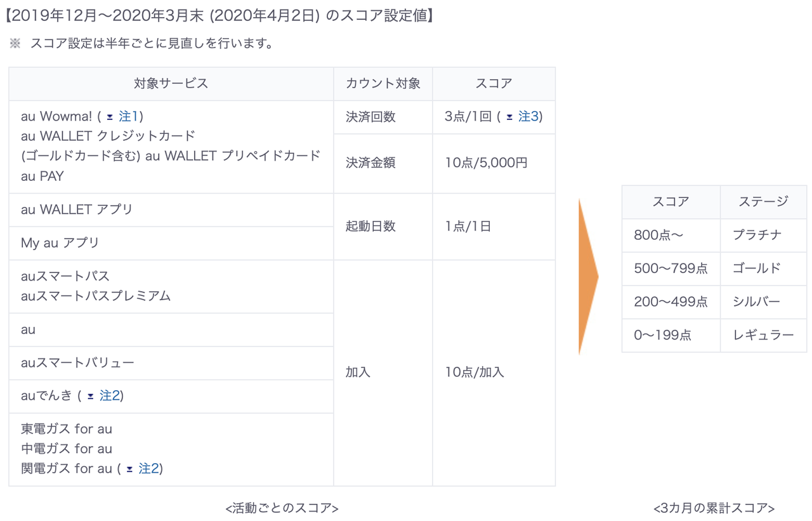Viewport: 812px width, 521px height.
Task: Click the カウント対象 column header
Action: click(383, 84)
